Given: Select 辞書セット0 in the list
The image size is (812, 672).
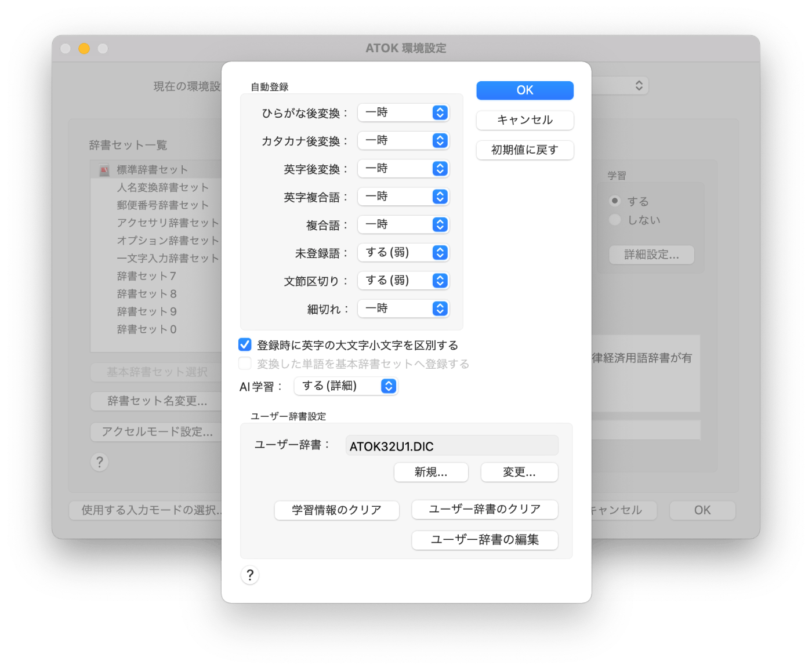Looking at the screenshot, I should tap(156, 329).
